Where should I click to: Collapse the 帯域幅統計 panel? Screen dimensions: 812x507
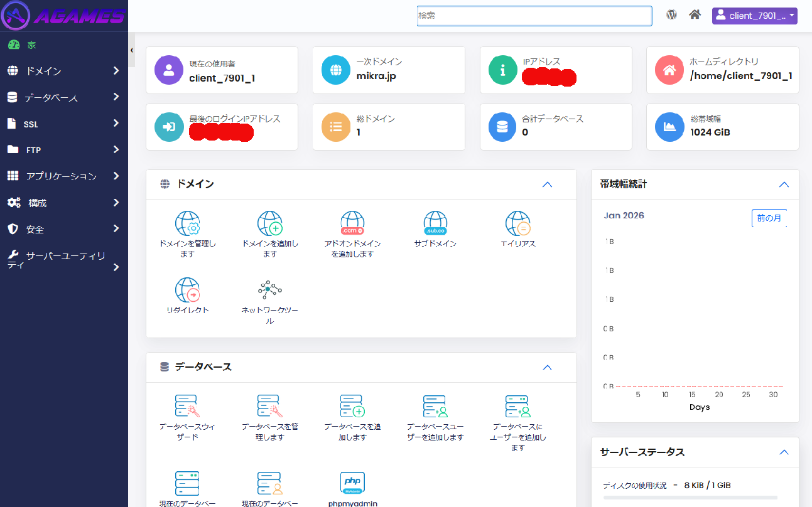784,184
